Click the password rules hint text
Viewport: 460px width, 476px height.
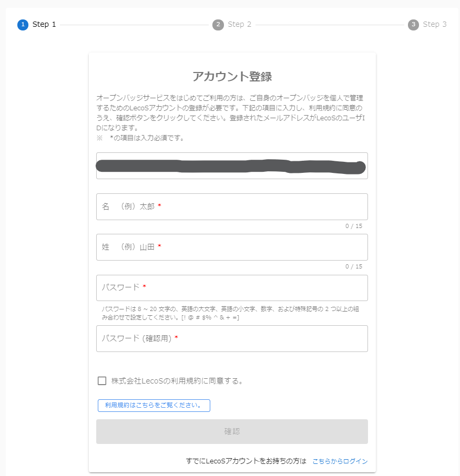tap(230, 313)
